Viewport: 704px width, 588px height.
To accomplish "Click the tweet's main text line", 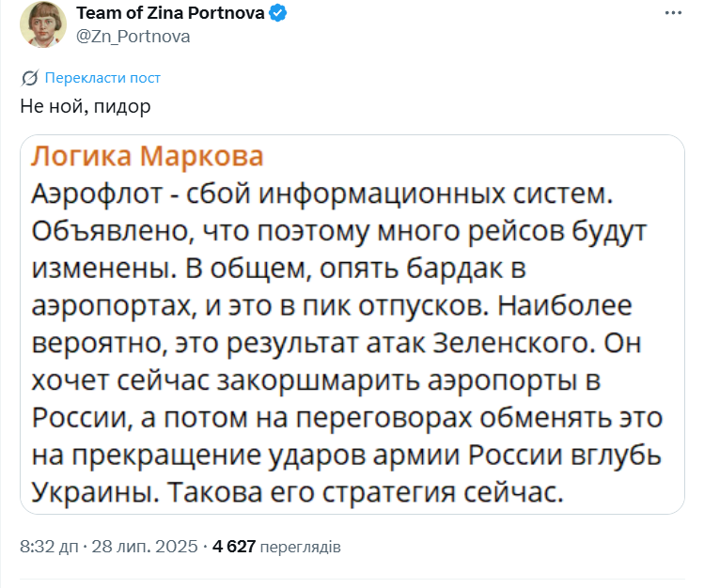I will tap(86, 105).
